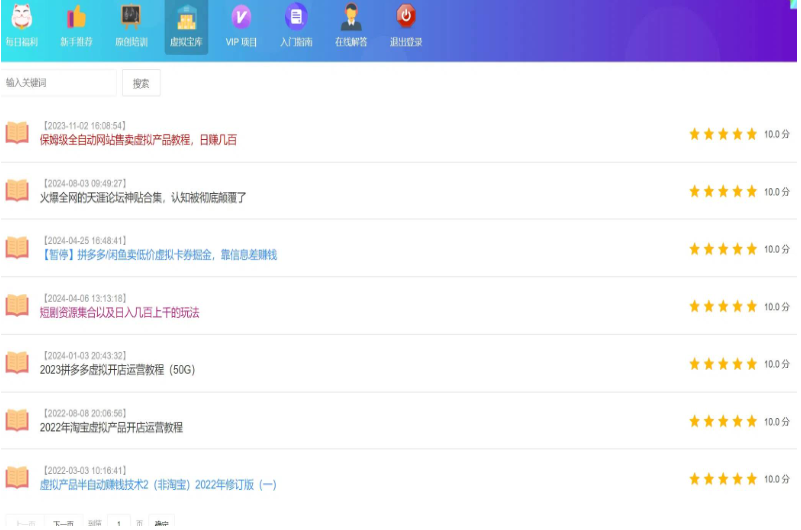Screen dimensions: 801x530
Task: Open the 入门指南 document icon
Action: (x=296, y=16)
